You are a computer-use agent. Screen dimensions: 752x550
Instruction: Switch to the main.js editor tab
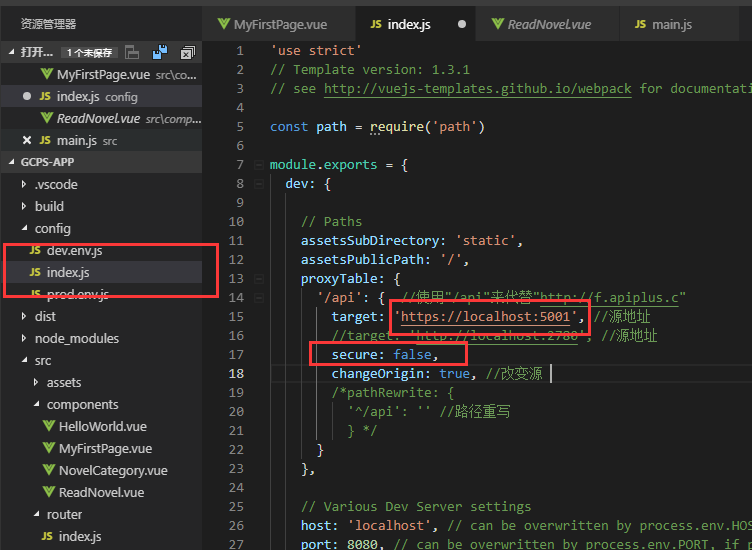663,24
